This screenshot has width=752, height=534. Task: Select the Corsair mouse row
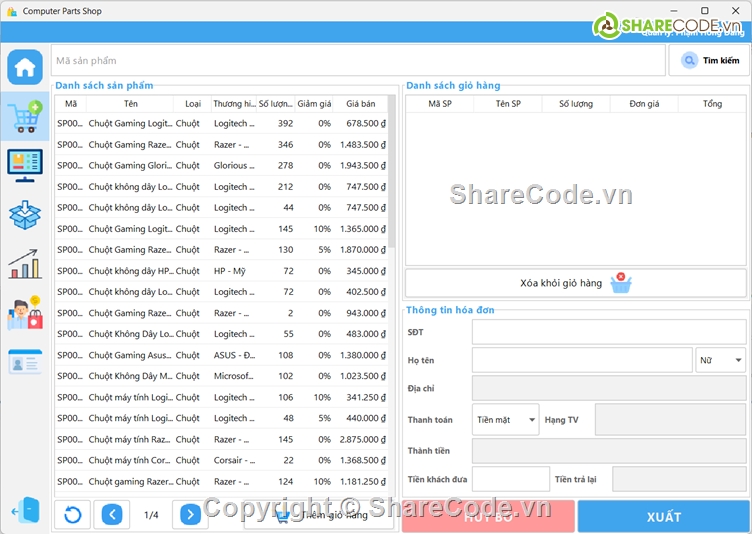[221, 461]
